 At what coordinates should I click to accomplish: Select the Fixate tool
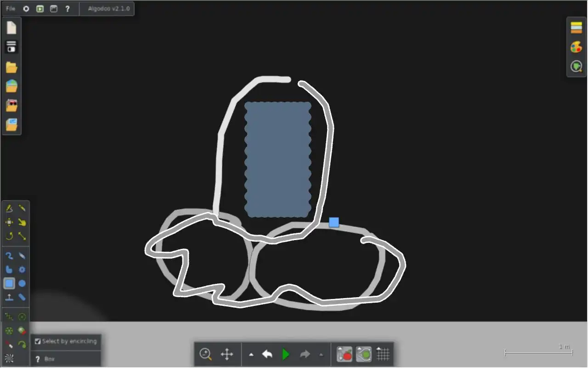pos(22,316)
